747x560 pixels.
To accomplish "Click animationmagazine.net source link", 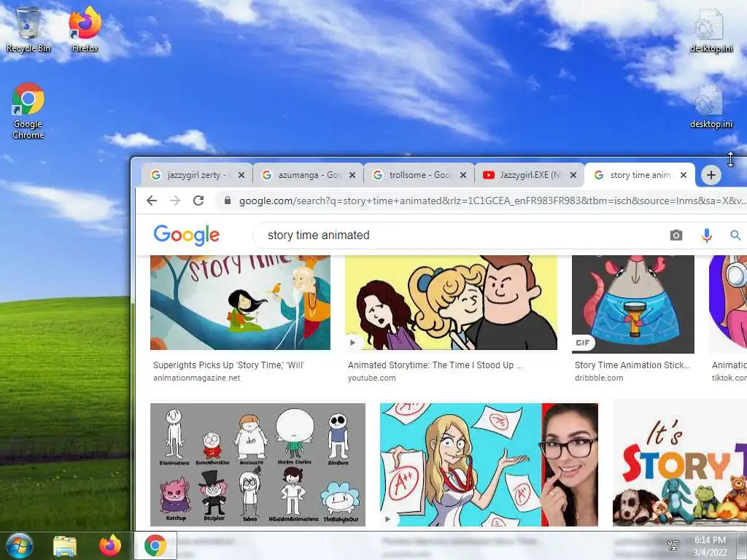I will point(196,378).
